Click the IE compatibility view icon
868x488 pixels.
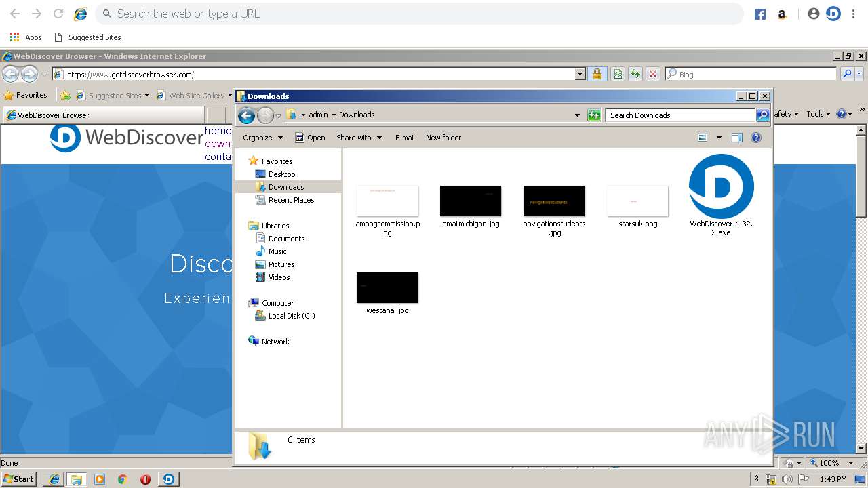click(x=617, y=75)
